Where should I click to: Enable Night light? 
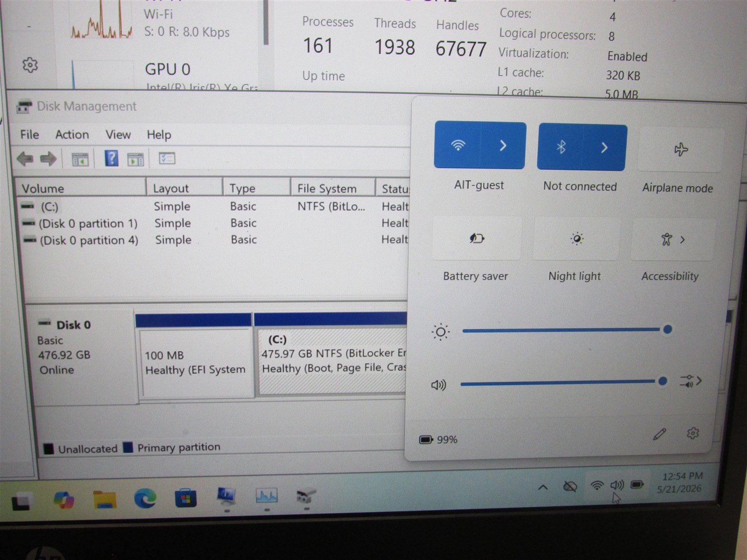(x=577, y=239)
